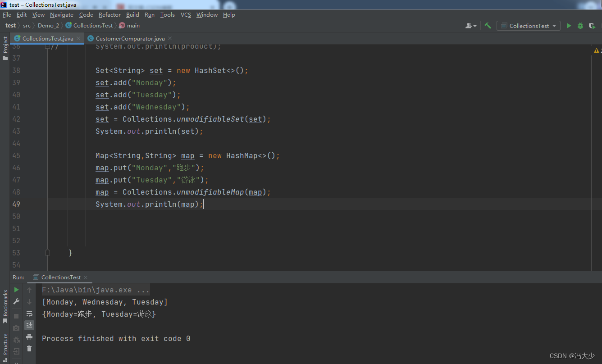Open the Run menu
This screenshot has height=364, width=602.
[150, 15]
